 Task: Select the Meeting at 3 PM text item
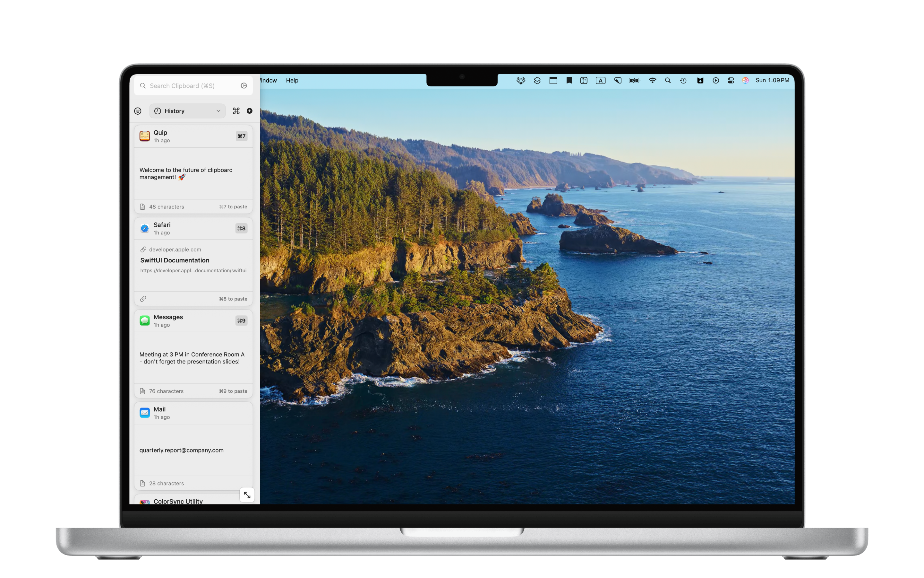click(x=193, y=358)
